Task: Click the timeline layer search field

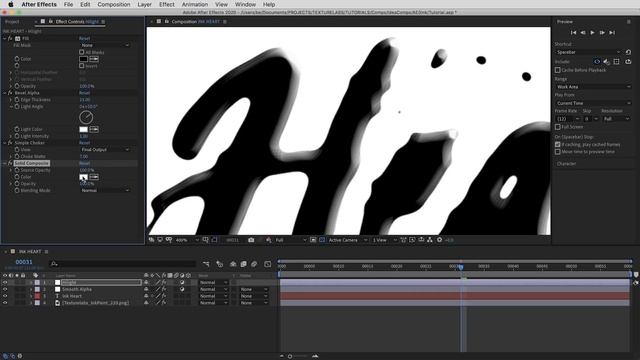Action: tap(122, 264)
